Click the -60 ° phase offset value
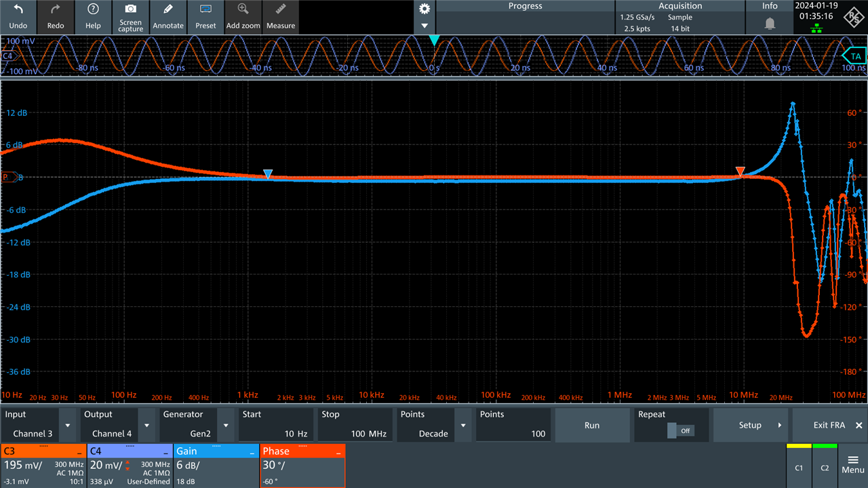 (x=271, y=481)
